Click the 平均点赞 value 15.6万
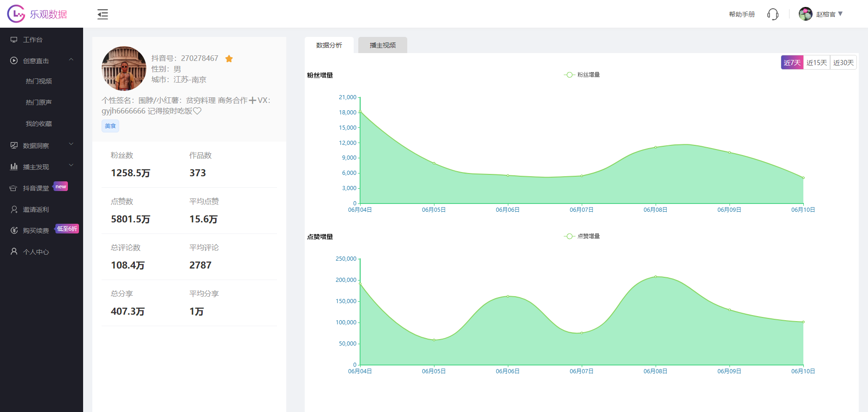 click(204, 219)
